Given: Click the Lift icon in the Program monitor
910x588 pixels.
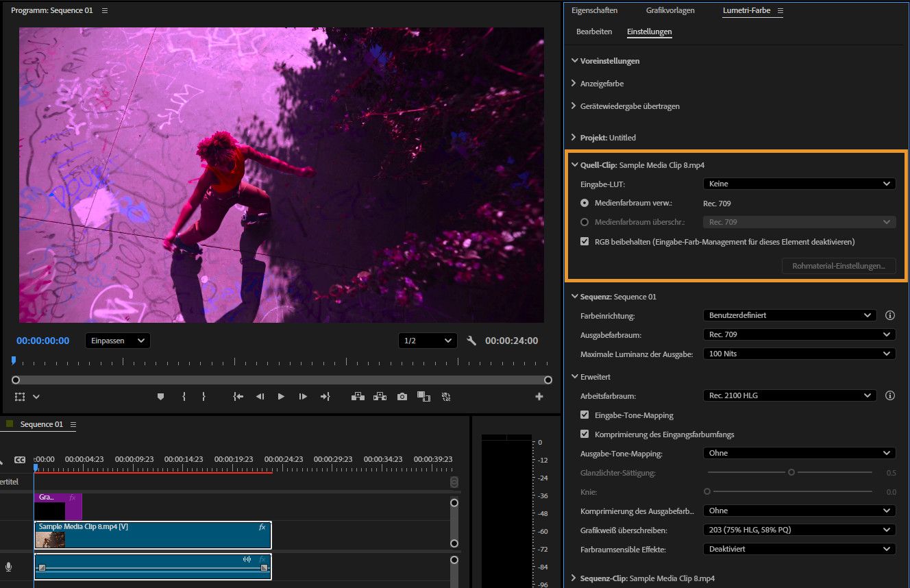Looking at the screenshot, I should [x=357, y=396].
